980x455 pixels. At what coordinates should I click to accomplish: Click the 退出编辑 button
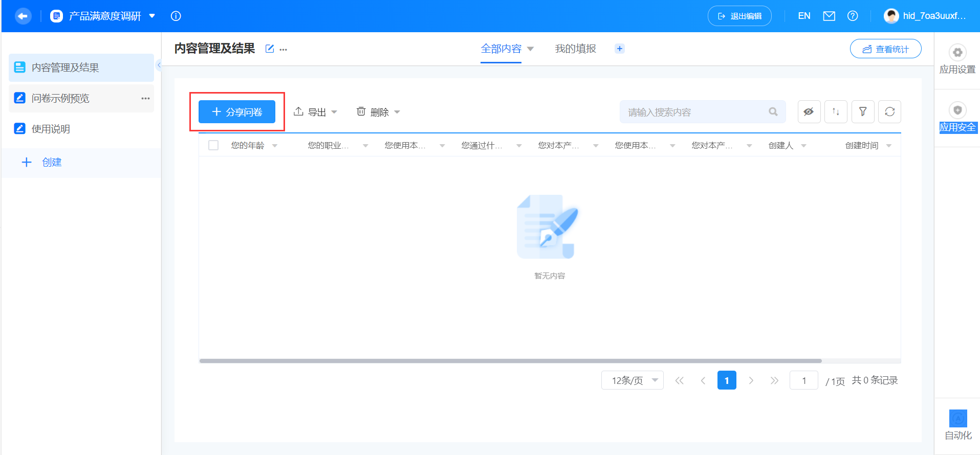point(739,16)
